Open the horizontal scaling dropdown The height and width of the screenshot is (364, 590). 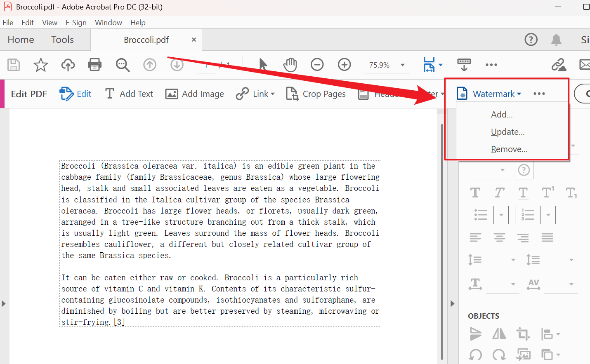point(513,284)
